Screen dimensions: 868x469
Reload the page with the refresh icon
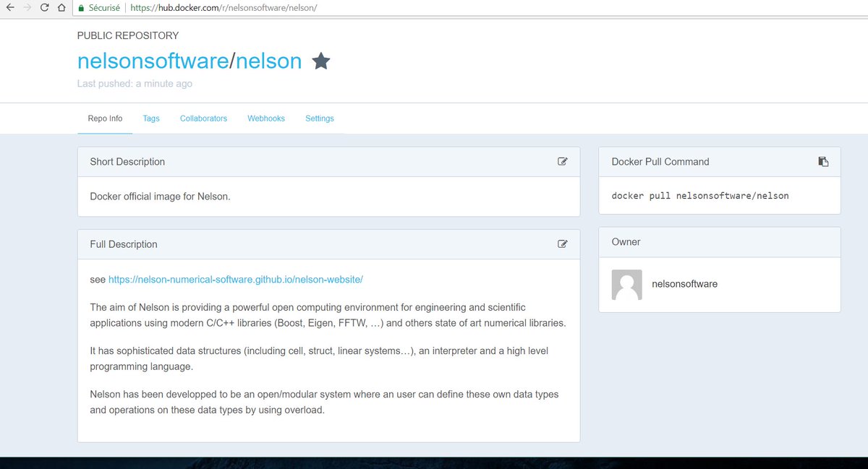(45, 8)
